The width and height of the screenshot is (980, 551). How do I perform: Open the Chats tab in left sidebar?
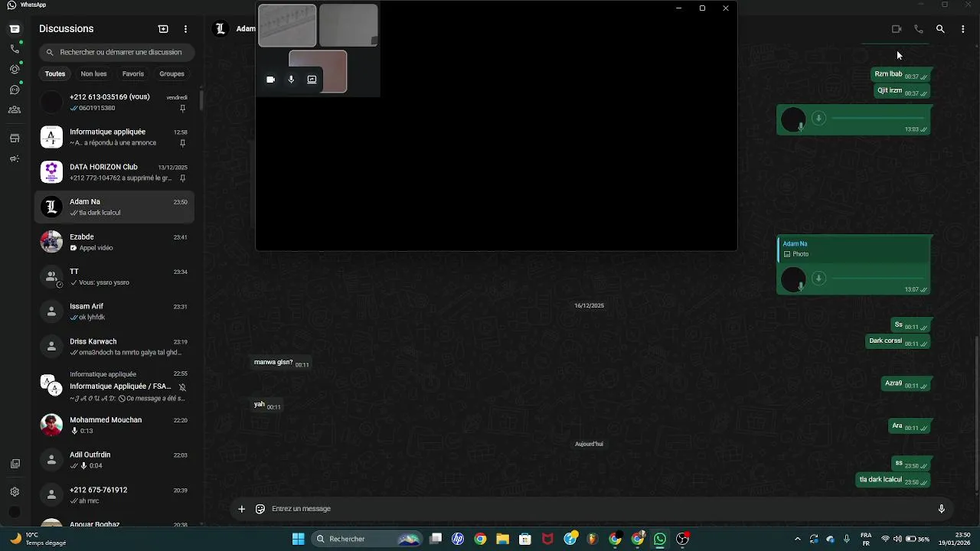tap(15, 29)
